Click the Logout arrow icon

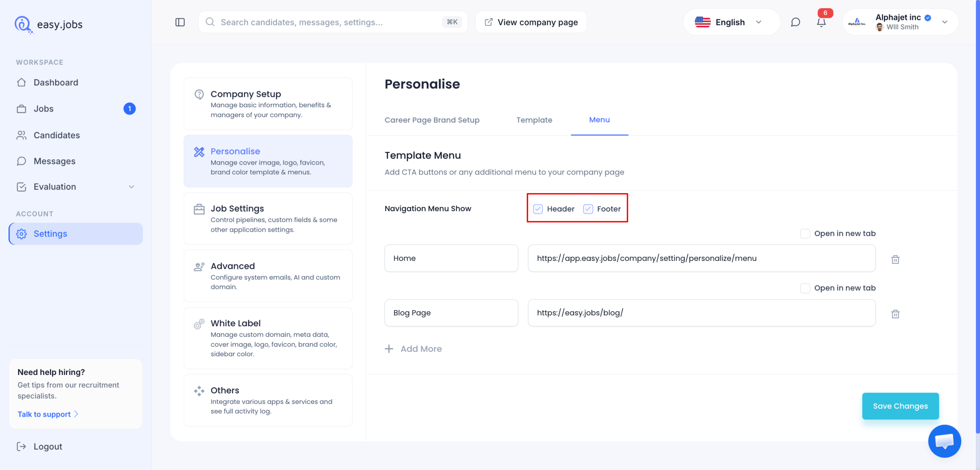click(21, 446)
